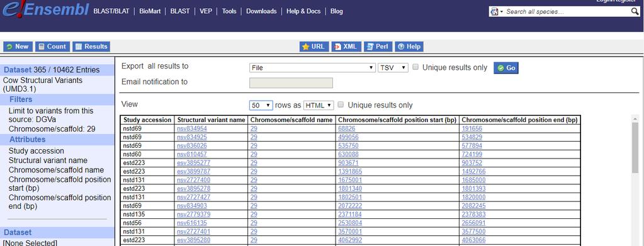Image resolution: width=644 pixels, height=246 pixels.
Task: Open VEP in the top navigation
Action: [206, 11]
